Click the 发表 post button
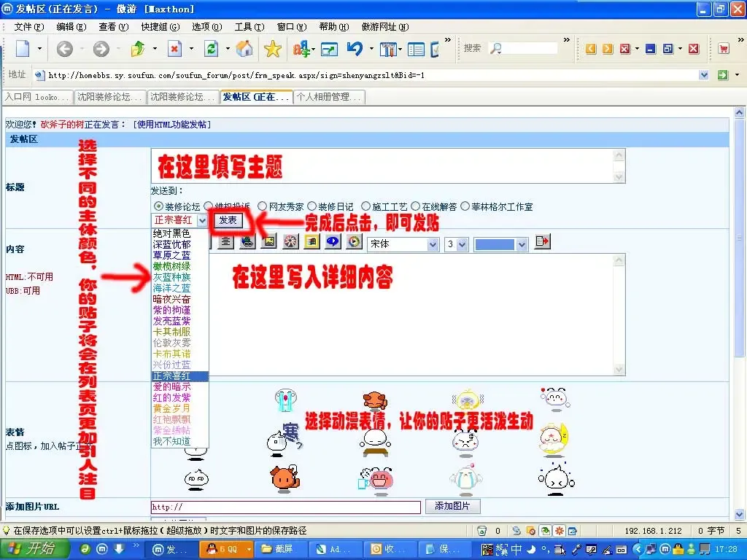This screenshot has height=560, width=747. tap(228, 220)
